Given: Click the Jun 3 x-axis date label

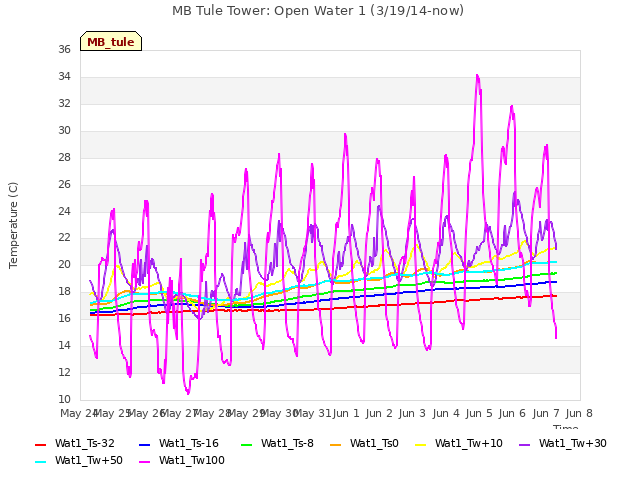Looking at the screenshot, I should pos(412,413).
